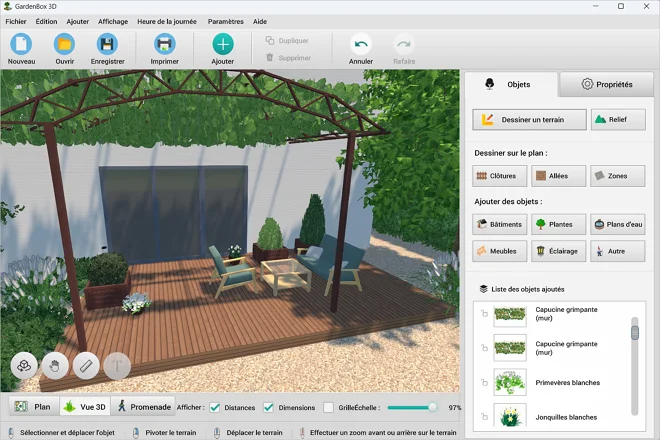This screenshot has width=660, height=440.
Task: Choose Allées drawing option
Action: [558, 176]
